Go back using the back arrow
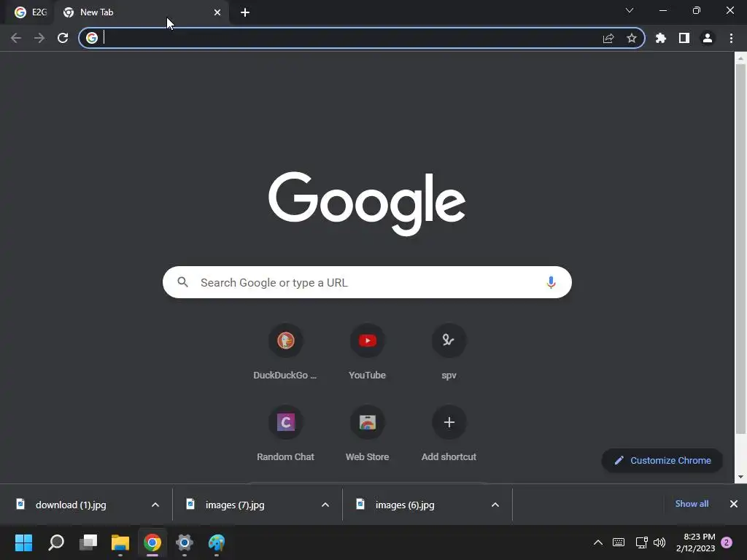 click(16, 38)
